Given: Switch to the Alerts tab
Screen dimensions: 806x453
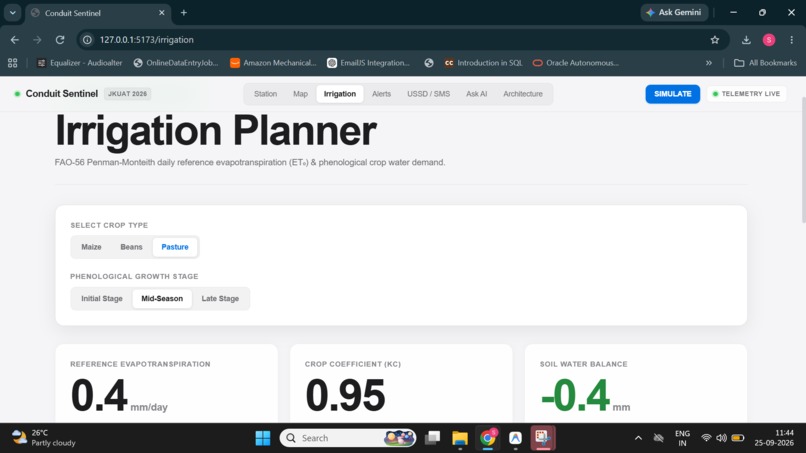Looking at the screenshot, I should click(x=381, y=94).
